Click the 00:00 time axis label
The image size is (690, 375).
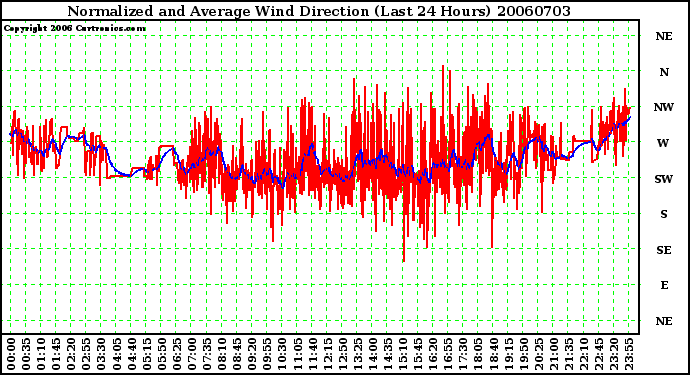click(11, 354)
